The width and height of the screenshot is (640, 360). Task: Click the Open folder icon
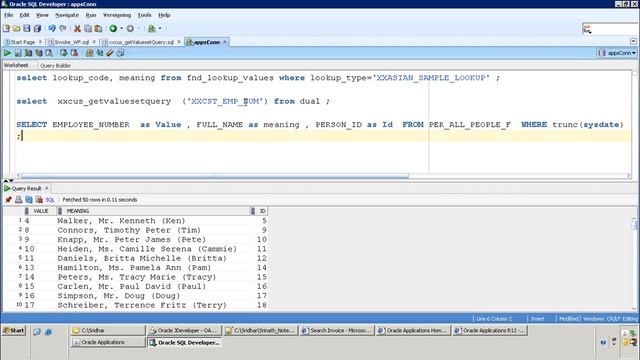[x=16, y=29]
